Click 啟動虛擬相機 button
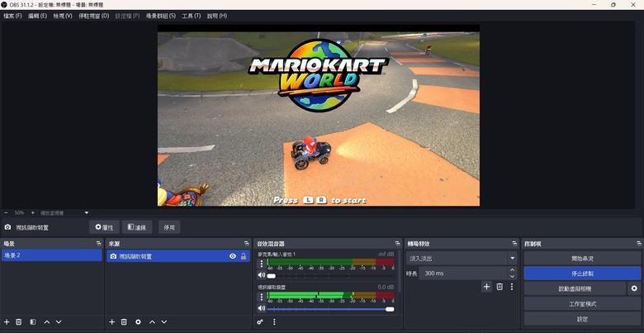Screen dimensions: 644x333 click(575, 288)
